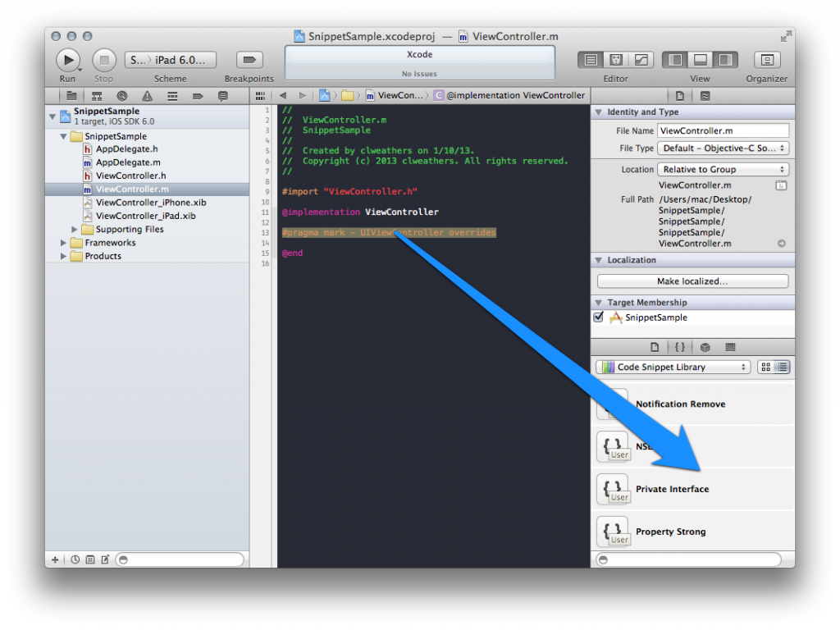Viewport: 840px width, 630px height.
Task: Uncheck SnippetSample target membership
Action: 598,317
